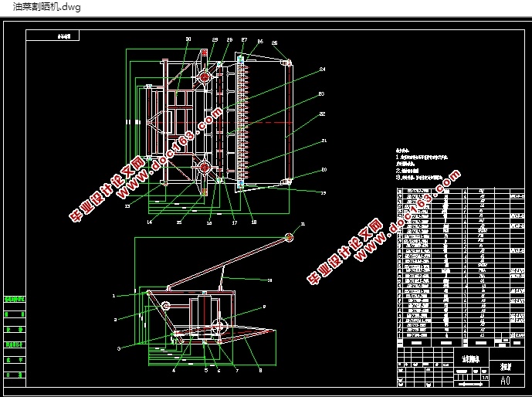
Task: Select callout number 11 in lower view
Action: 303,223
